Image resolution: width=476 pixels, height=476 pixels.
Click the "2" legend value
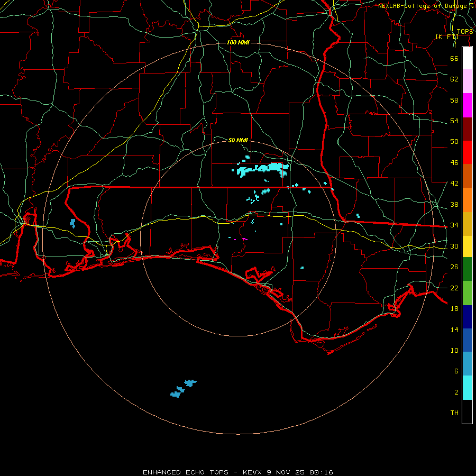pos(456,392)
